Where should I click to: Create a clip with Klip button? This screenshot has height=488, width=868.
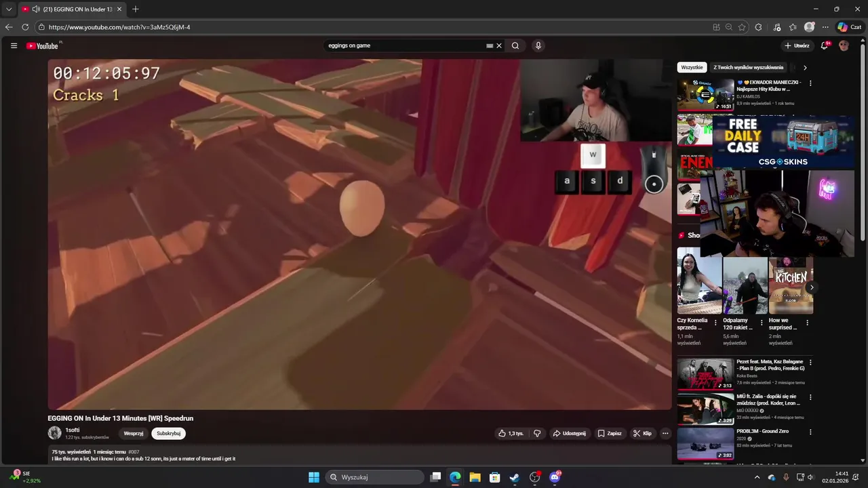642,433
